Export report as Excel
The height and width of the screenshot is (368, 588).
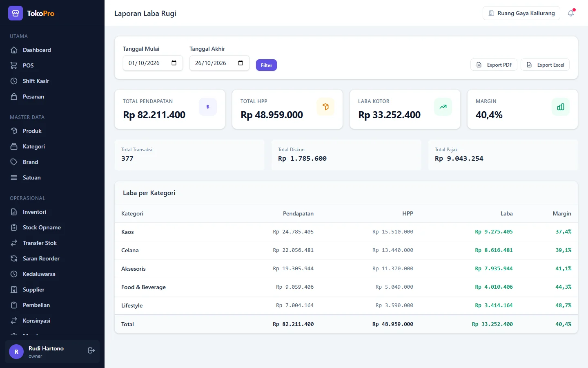545,65
